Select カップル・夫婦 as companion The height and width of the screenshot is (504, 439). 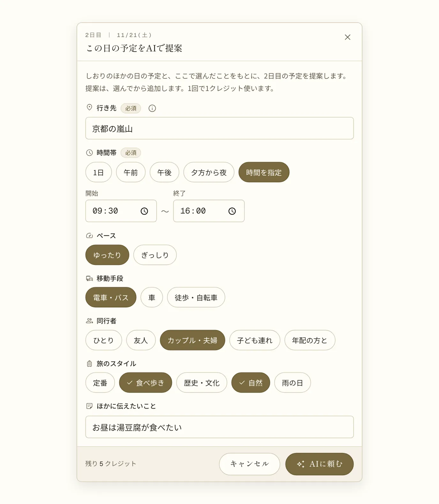tap(193, 340)
